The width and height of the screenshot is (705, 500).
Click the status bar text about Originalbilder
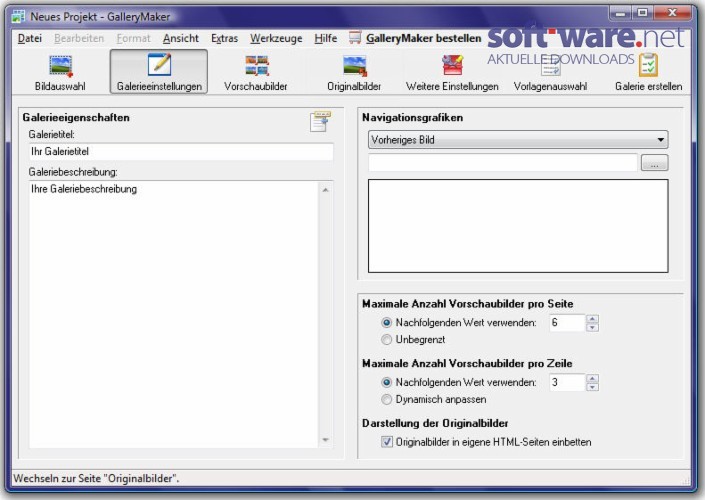96,478
